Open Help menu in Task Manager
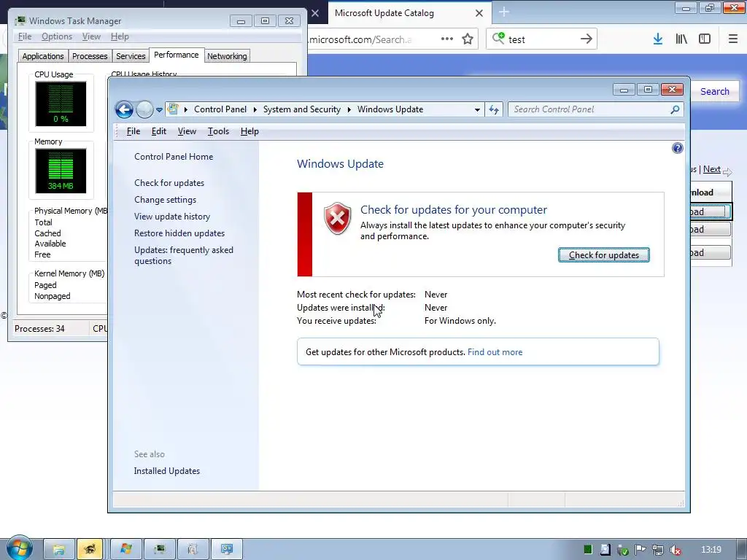 120,36
